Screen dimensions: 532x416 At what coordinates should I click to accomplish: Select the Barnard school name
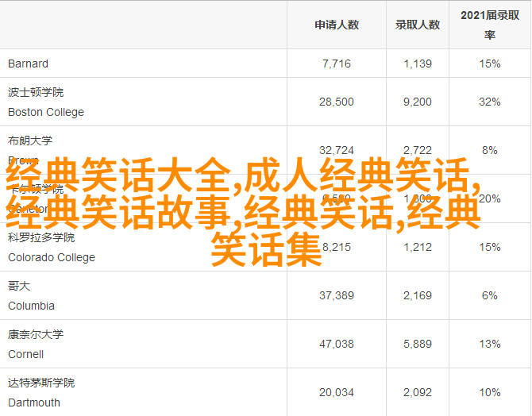[x=28, y=64]
